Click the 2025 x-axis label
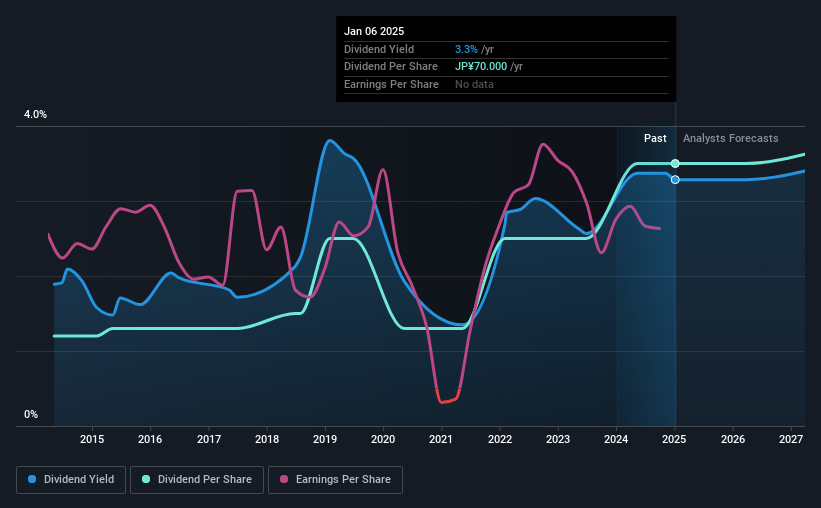Screen dimensions: 821x508 click(674, 439)
